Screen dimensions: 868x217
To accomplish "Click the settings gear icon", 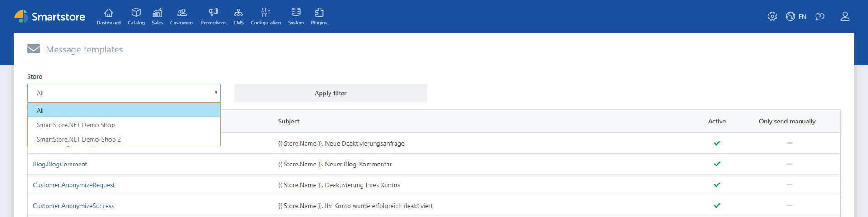I will (772, 17).
